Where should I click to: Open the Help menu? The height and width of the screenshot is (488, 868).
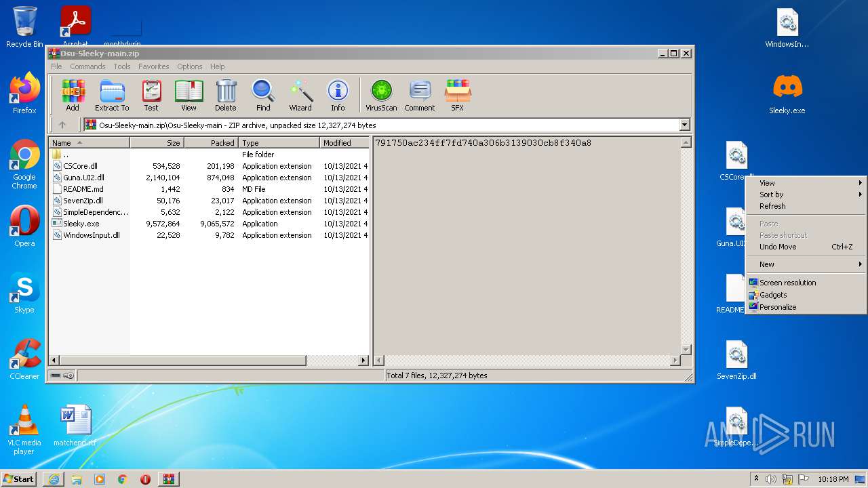click(217, 66)
